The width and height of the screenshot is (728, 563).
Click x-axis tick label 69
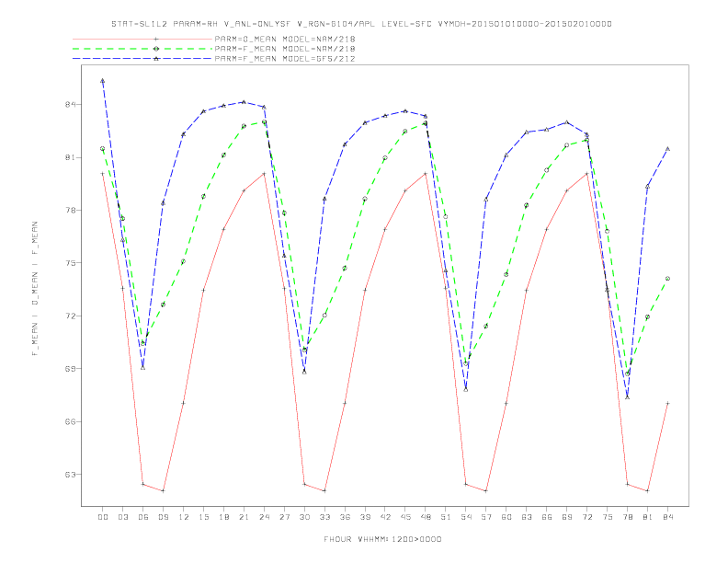click(x=567, y=517)
